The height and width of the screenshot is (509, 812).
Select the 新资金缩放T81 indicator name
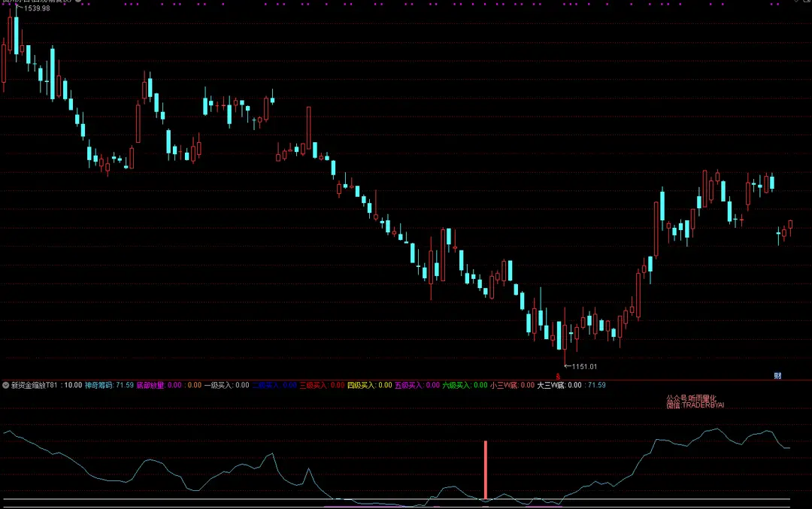tap(34, 385)
